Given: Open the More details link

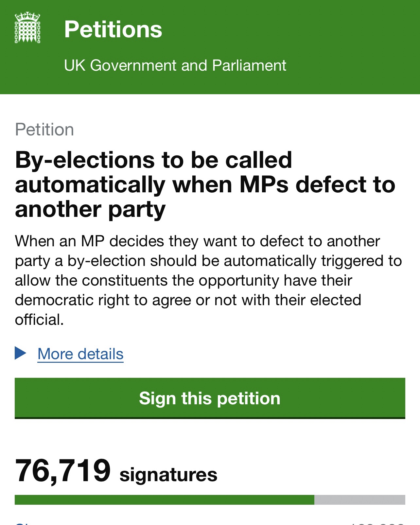Looking at the screenshot, I should 80,354.
